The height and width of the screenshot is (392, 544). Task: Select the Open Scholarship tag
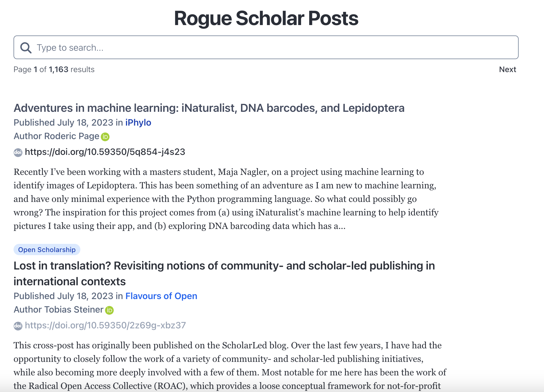(x=47, y=250)
